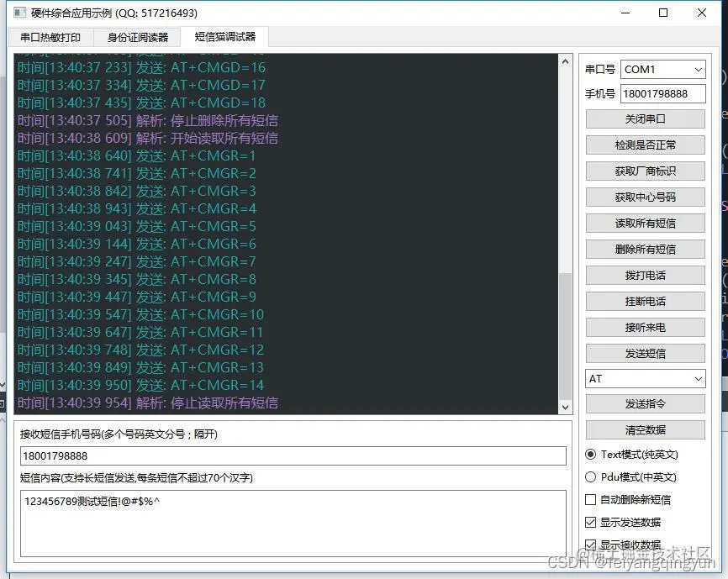Select the Text模式(纯英文) radio button

coord(589,454)
